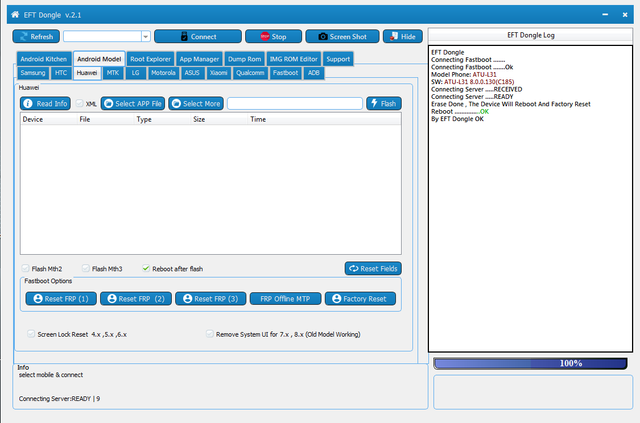Open the Support tab
The height and width of the screenshot is (423, 640).
(338, 59)
